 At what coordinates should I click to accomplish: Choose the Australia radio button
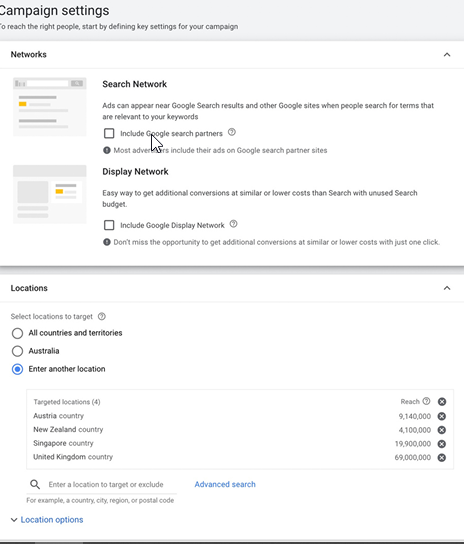17,351
